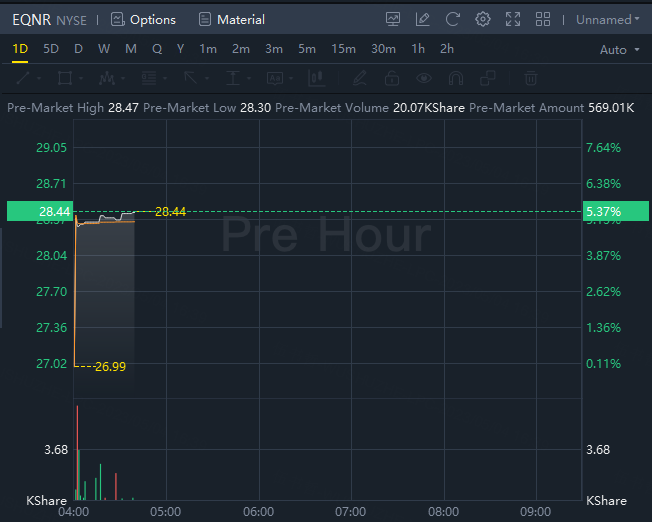This screenshot has height=522, width=652.
Task: Click the EQNR ticker symbol
Action: [x=32, y=20]
